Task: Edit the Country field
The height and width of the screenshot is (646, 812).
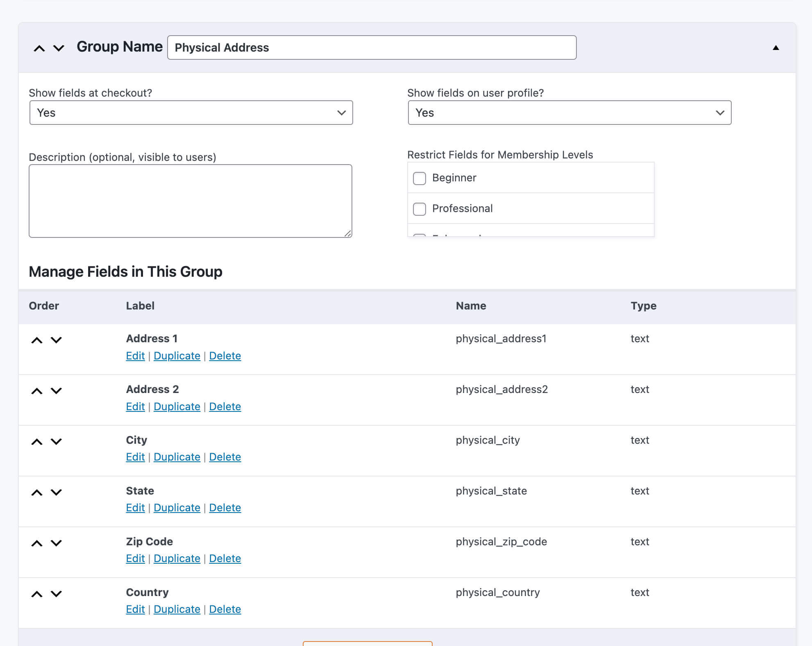Action: pos(135,609)
